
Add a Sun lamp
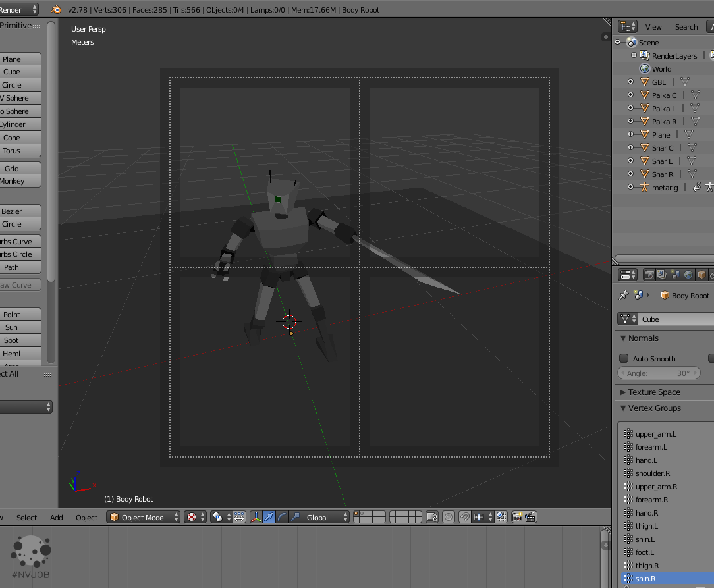20,327
